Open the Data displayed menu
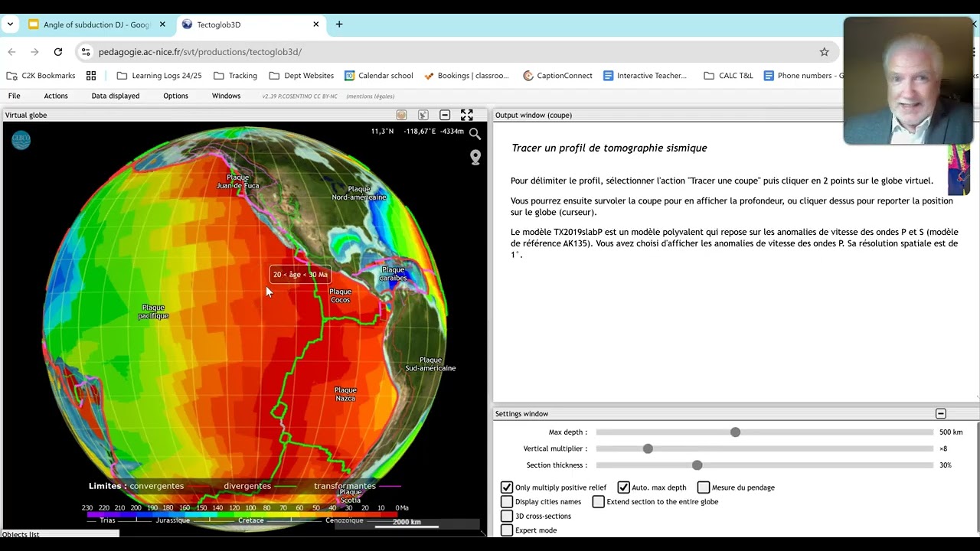The image size is (980, 551). click(x=116, y=96)
